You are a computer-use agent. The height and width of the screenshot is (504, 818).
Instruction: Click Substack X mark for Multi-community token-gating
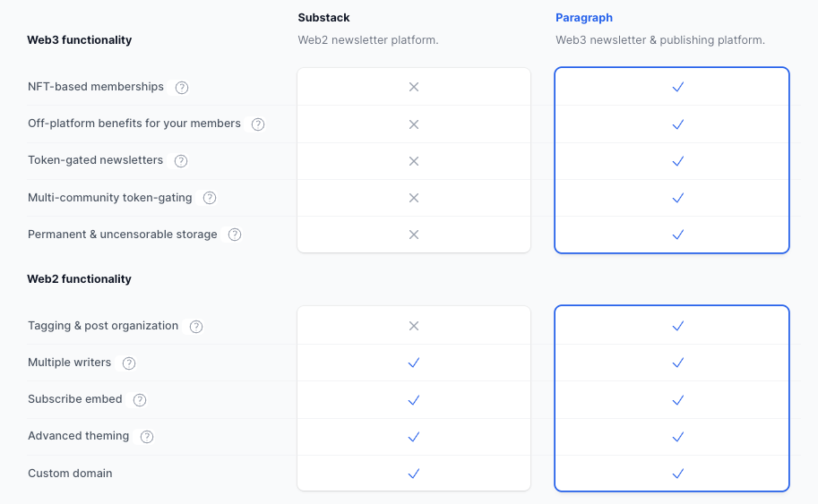pyautogui.click(x=414, y=198)
